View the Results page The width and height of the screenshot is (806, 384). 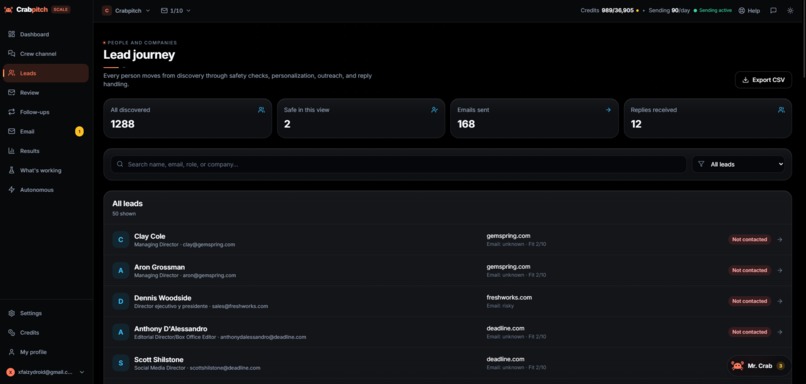[x=45, y=151]
